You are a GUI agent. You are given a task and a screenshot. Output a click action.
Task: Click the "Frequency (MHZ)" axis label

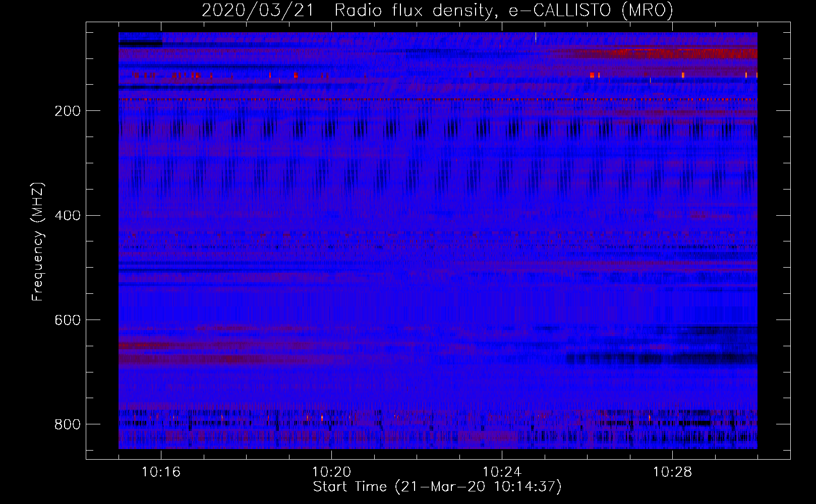point(38,241)
